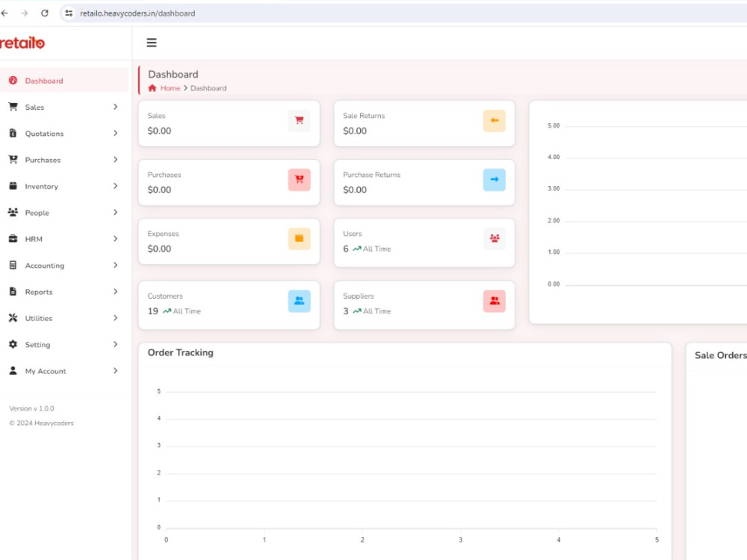Viewport: 747px width, 560px height.
Task: Open the Sales menu in the sidebar
Action: coord(36,107)
